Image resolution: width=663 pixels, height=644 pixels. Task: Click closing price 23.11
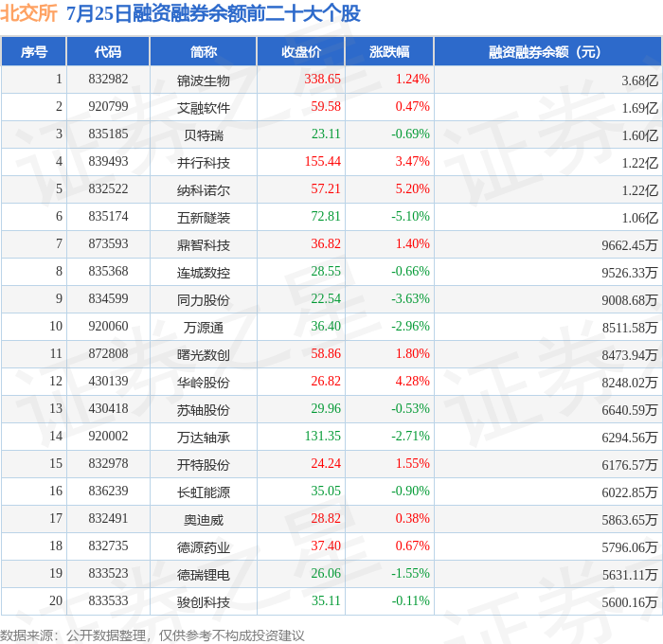[326, 134]
